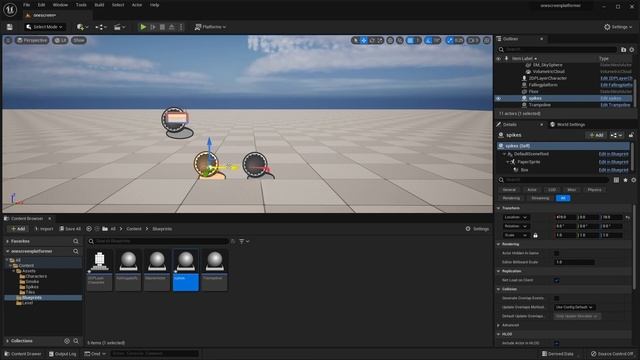Toggle surface snapping icon
This screenshot has height=360, width=640.
(x=400, y=40)
